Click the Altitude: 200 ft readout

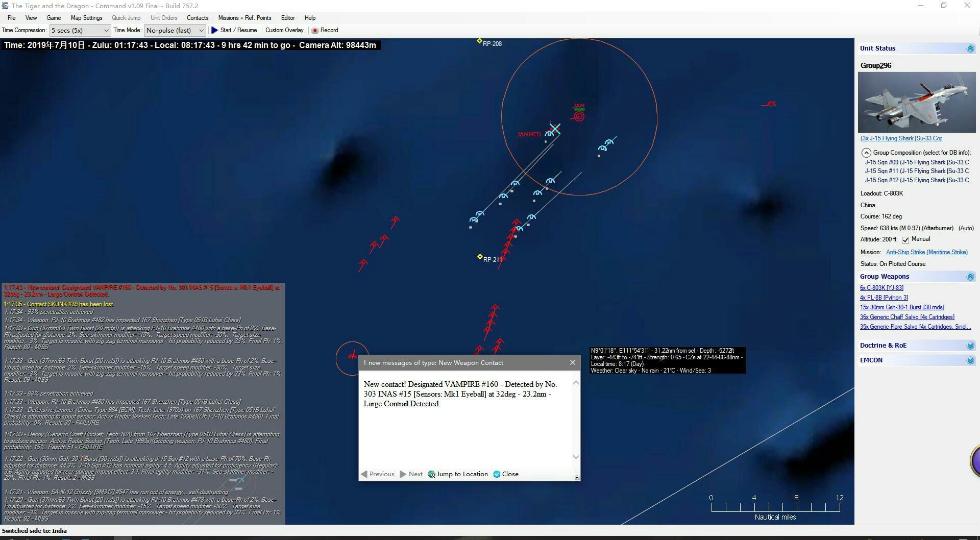[878, 239]
